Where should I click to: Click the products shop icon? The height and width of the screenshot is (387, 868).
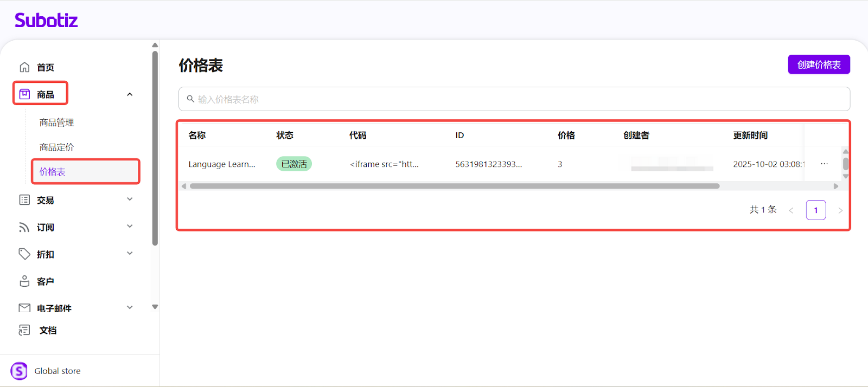(x=24, y=94)
